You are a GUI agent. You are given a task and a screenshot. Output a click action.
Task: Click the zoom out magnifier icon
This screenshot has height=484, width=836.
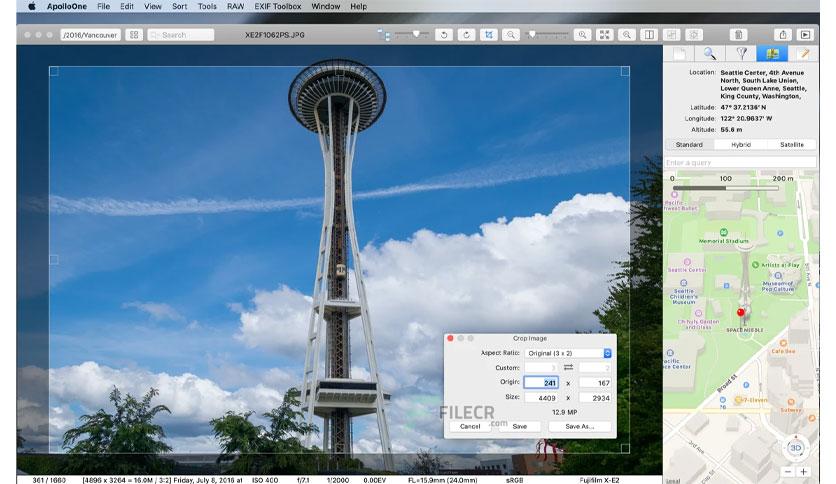tap(511, 35)
